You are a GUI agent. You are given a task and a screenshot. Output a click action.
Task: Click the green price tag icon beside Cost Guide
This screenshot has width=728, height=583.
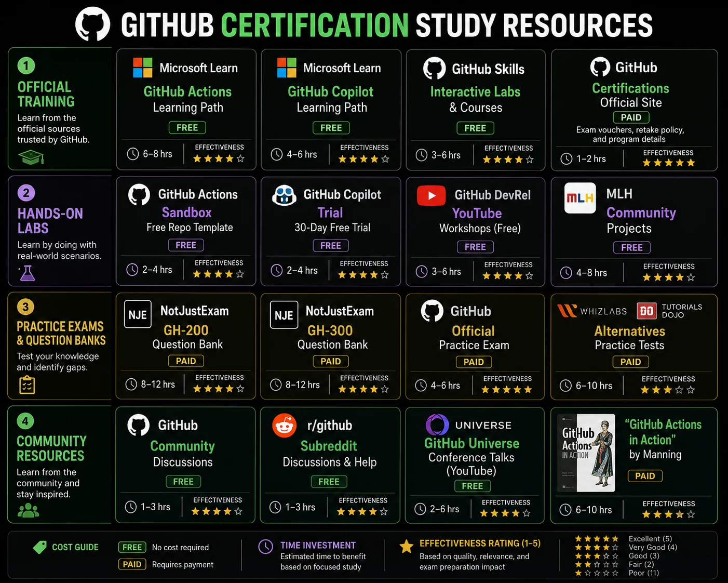coord(40,547)
